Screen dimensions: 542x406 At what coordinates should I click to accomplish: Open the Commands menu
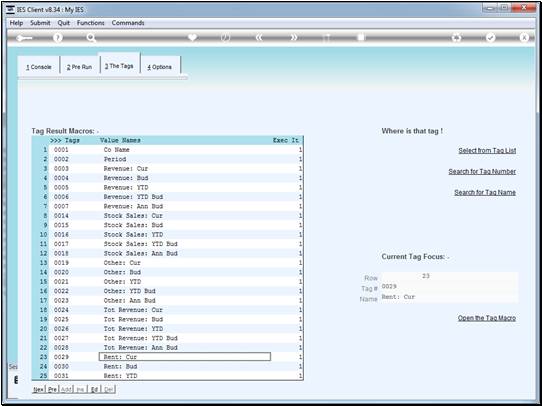coord(128,23)
